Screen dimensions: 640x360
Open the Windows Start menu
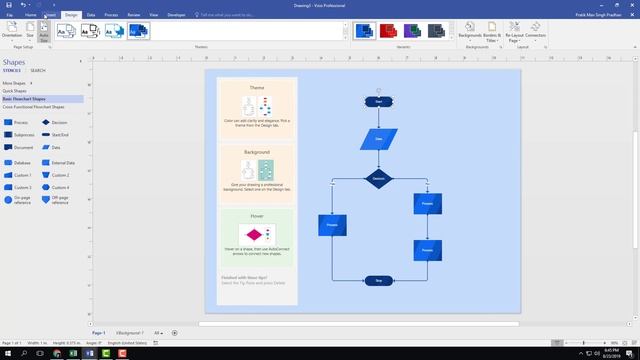(x=8, y=353)
